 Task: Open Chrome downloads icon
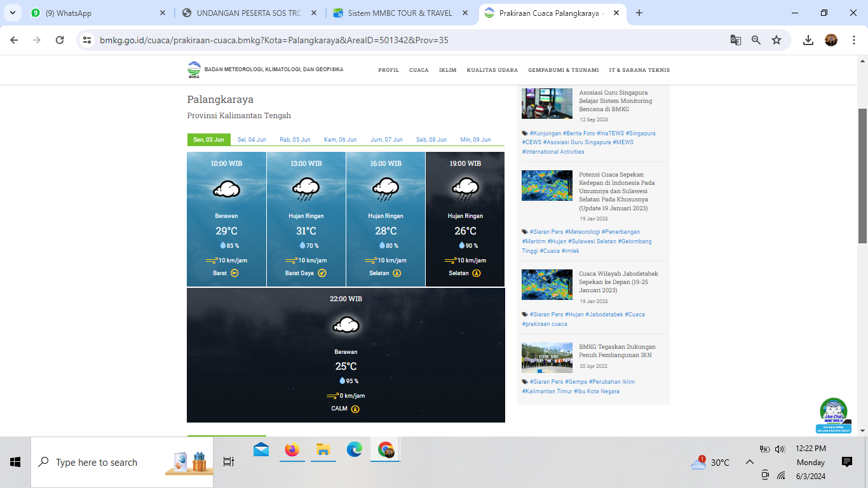(x=808, y=40)
